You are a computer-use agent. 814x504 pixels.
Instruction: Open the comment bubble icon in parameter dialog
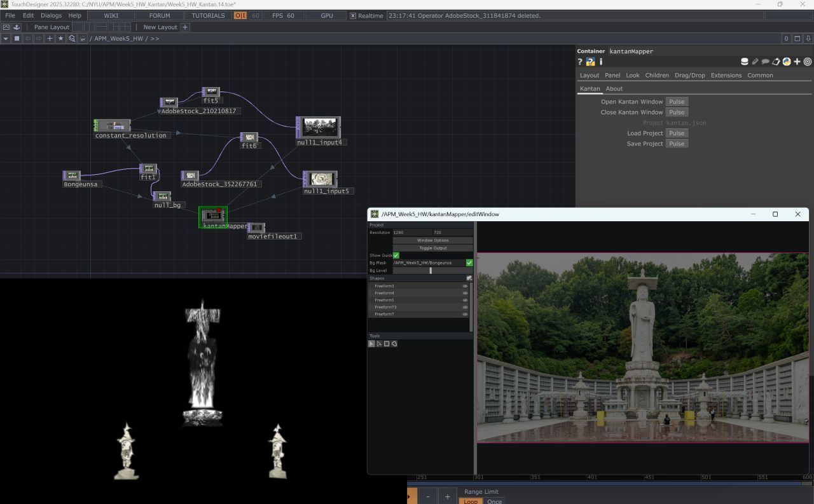coord(765,61)
